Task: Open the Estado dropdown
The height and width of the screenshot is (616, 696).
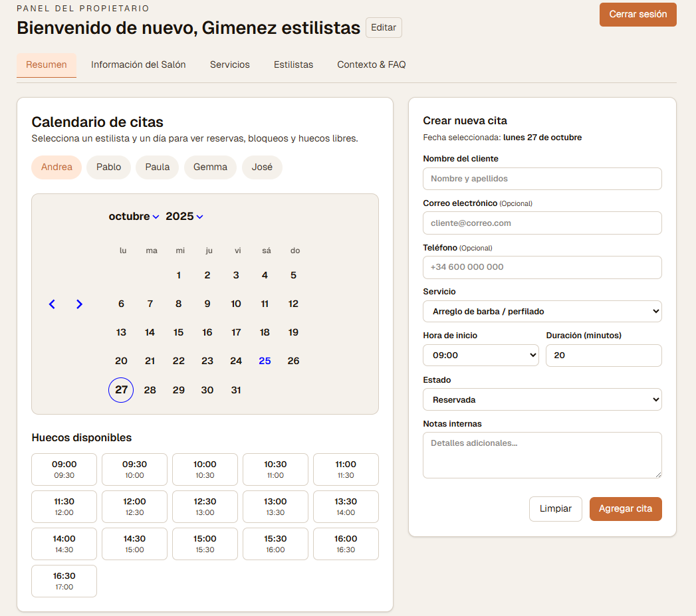Action: coord(542,399)
